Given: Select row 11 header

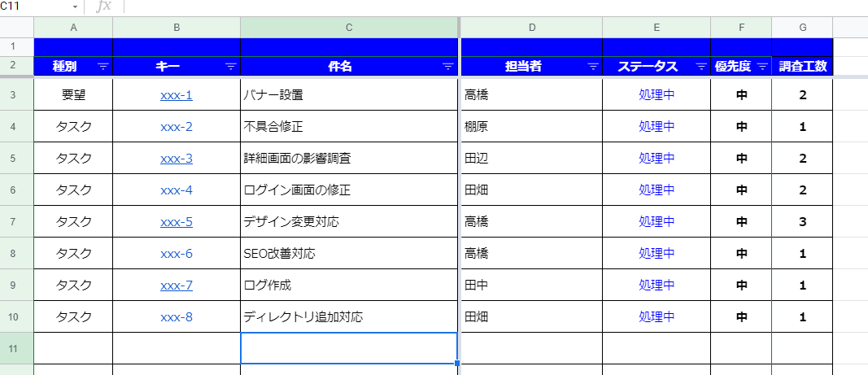Looking at the screenshot, I should (x=16, y=348).
